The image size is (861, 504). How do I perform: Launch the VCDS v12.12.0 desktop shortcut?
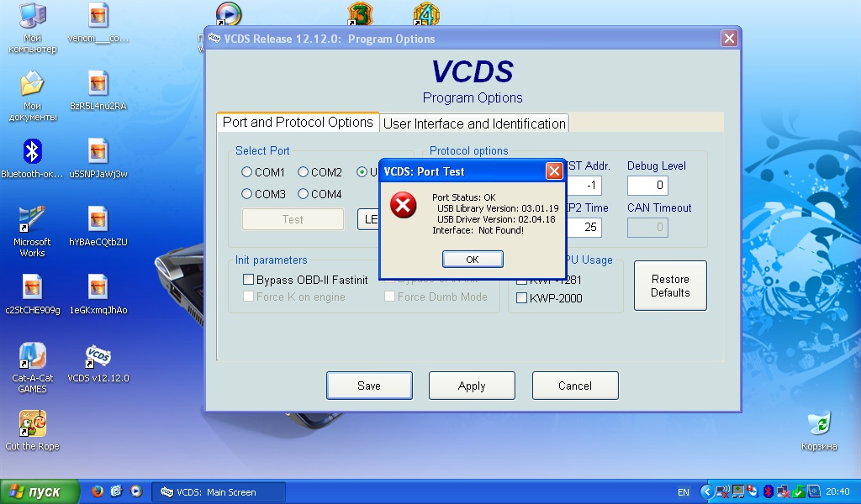click(x=98, y=363)
